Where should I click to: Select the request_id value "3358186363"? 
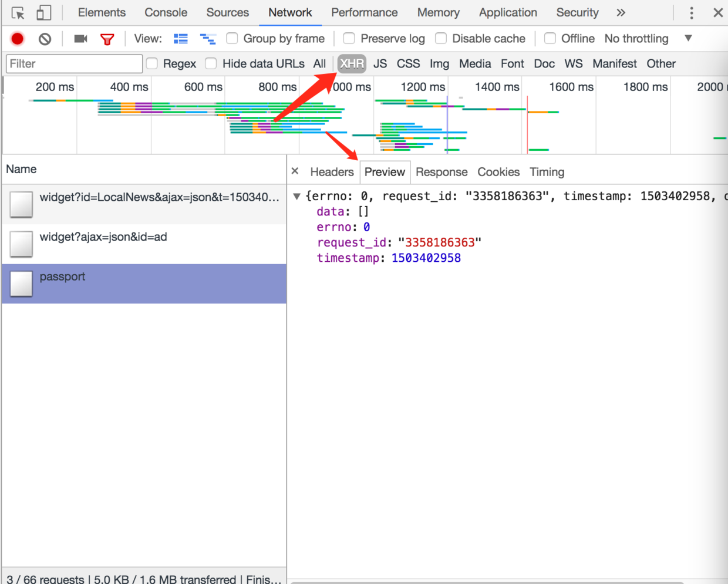click(440, 242)
